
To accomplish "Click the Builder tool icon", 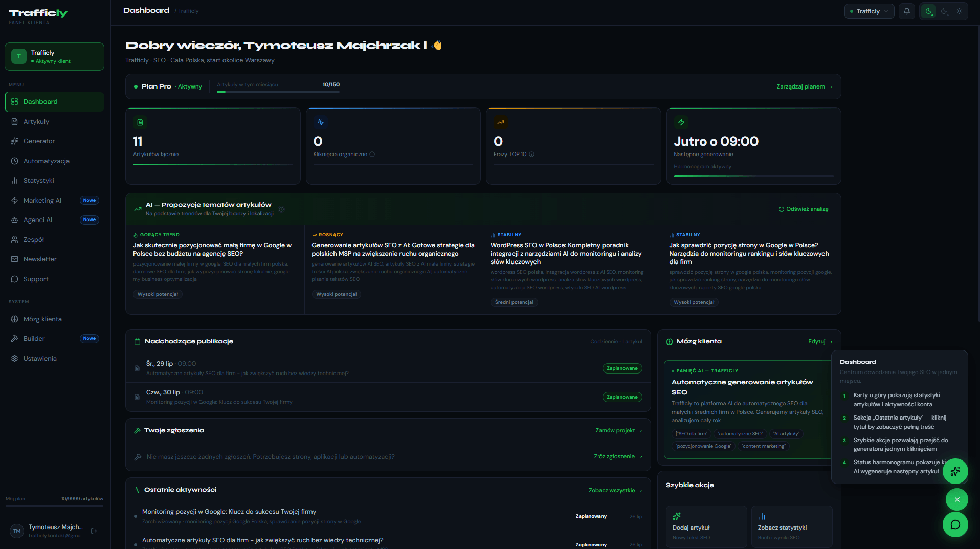I will [x=14, y=339].
